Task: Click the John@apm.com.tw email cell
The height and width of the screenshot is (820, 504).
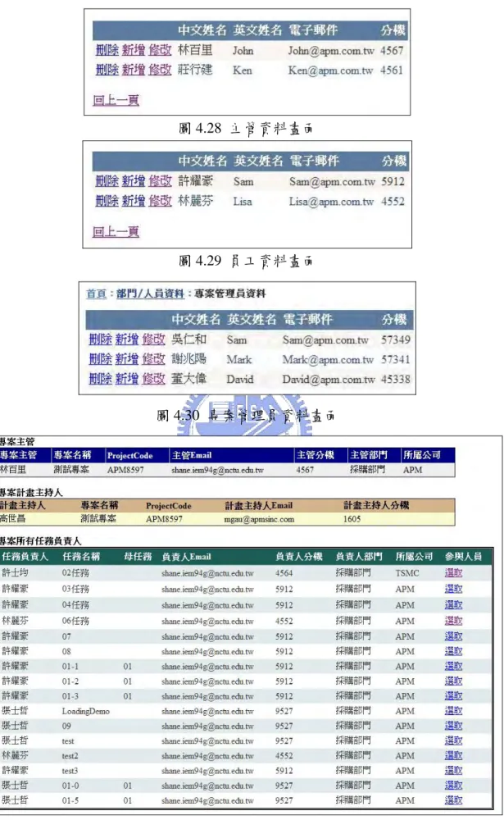Action: click(331, 51)
